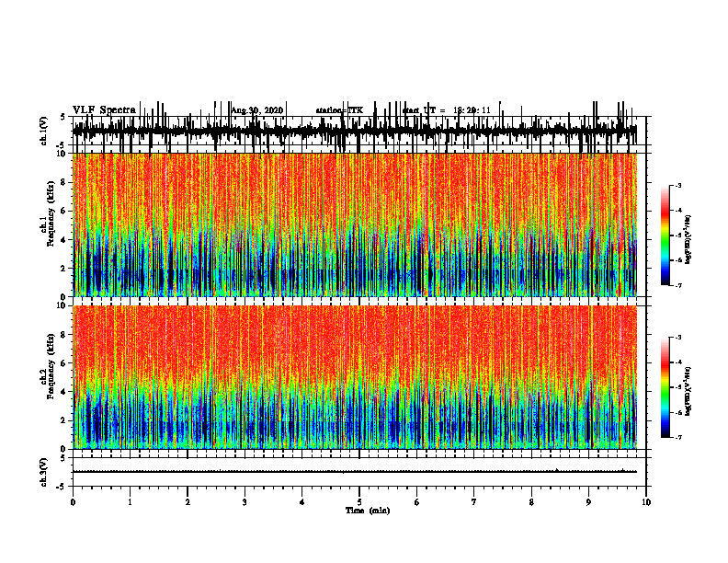The image size is (728, 563).
Task: Click the "ch.3(V)" axis label
Action: (44, 472)
